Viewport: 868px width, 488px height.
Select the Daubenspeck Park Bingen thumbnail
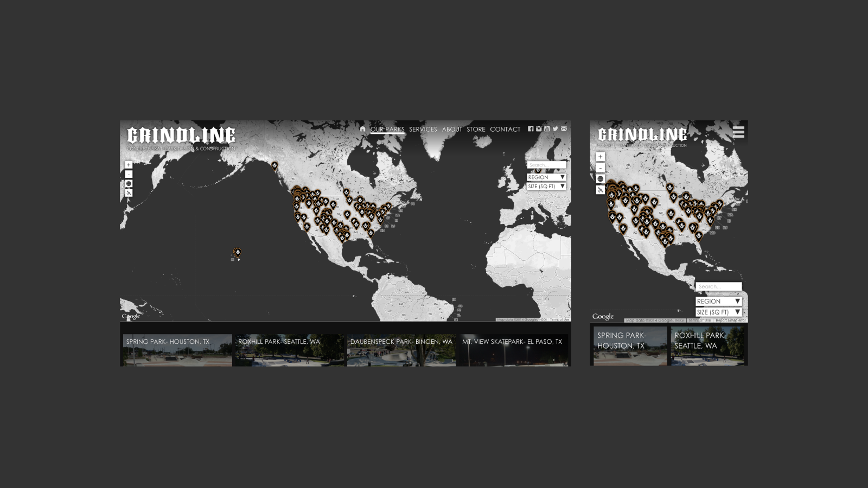click(401, 350)
